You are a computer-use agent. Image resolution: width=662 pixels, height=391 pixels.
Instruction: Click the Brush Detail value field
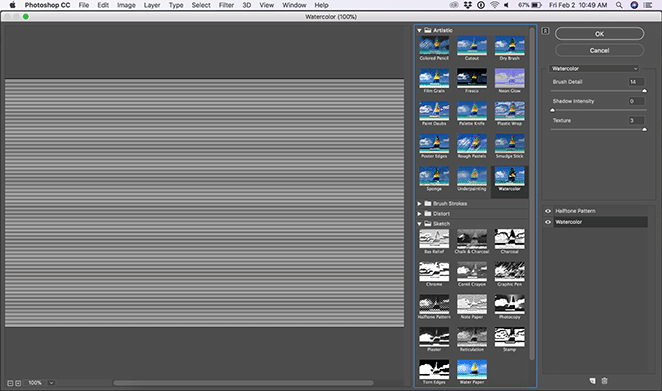click(636, 82)
